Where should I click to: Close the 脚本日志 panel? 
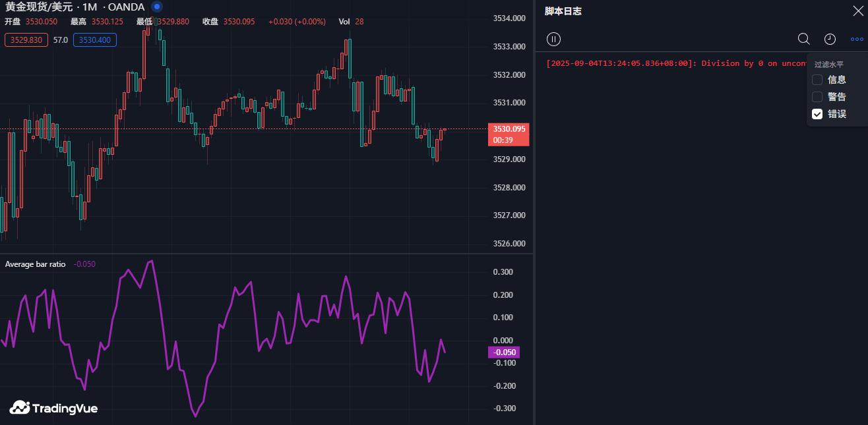point(857,11)
